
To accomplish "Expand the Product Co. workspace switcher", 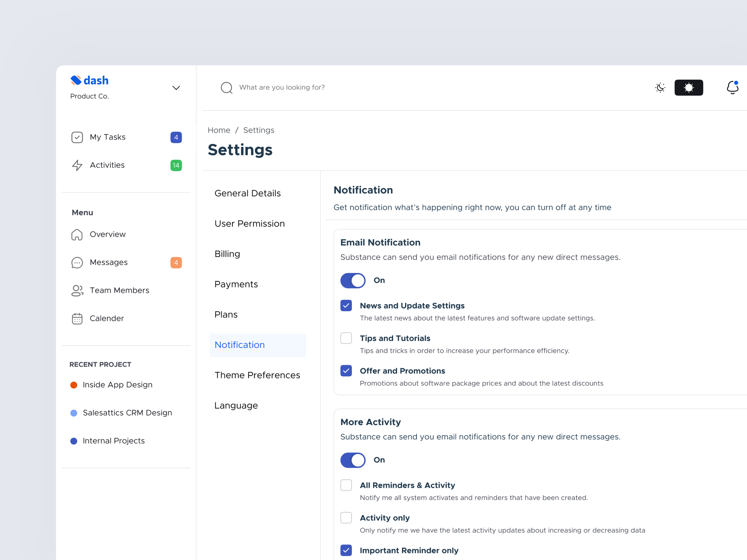I will tap(176, 88).
